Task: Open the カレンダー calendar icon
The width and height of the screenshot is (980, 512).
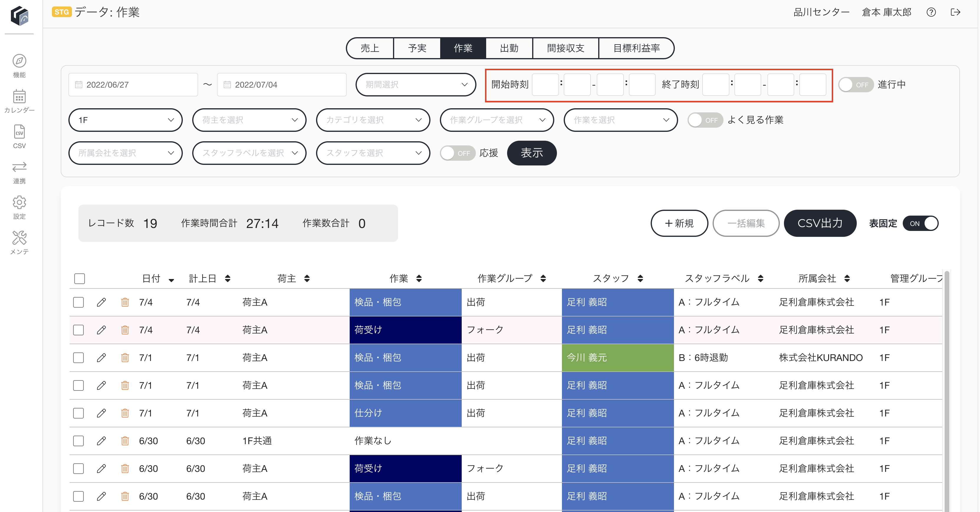Action: point(19,96)
